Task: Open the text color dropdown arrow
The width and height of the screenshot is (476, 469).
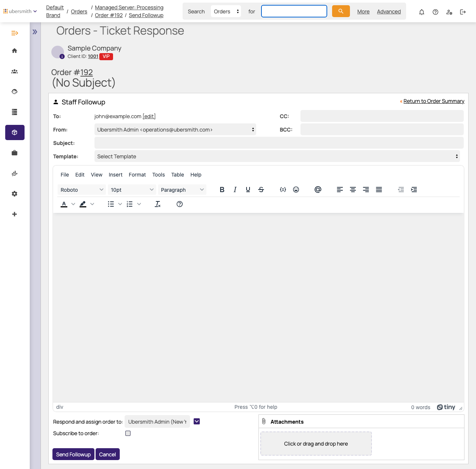Action: coord(73,204)
